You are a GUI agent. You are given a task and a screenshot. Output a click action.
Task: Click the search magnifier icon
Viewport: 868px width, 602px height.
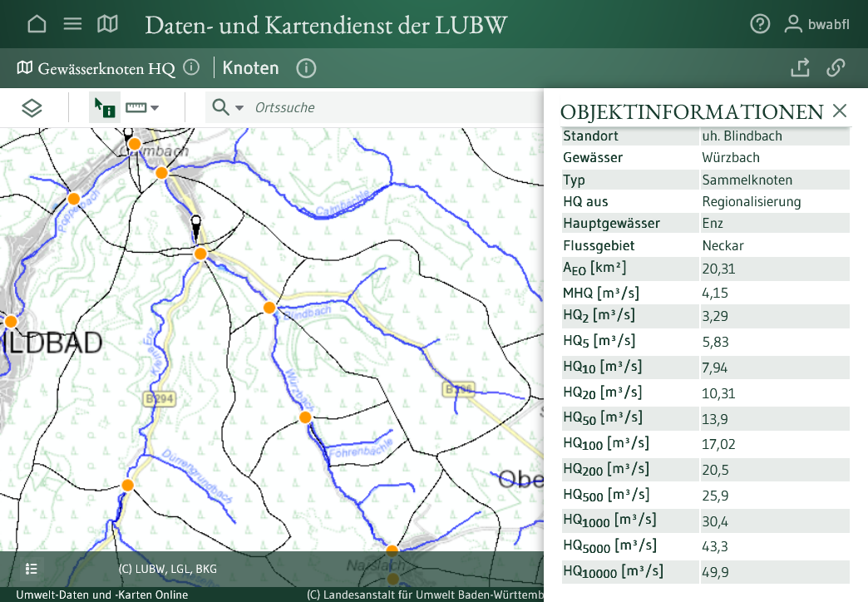click(220, 107)
